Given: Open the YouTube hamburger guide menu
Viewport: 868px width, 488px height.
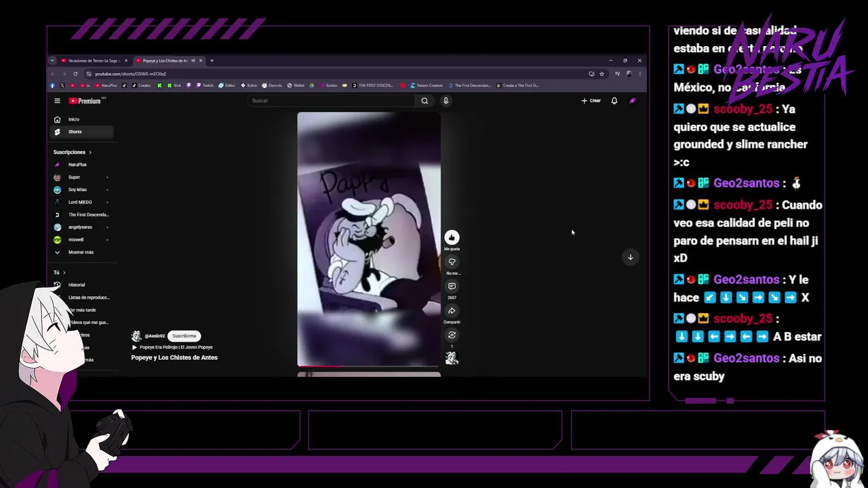Looking at the screenshot, I should [57, 101].
